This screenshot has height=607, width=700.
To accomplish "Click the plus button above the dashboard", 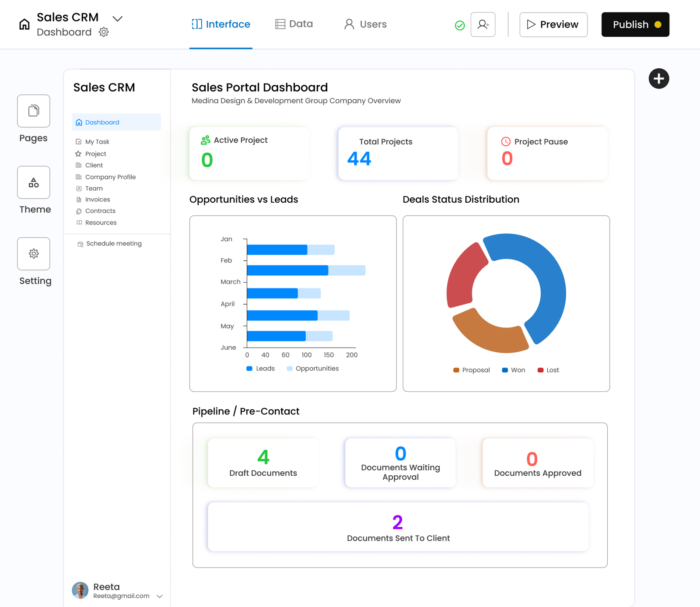I will click(x=658, y=78).
